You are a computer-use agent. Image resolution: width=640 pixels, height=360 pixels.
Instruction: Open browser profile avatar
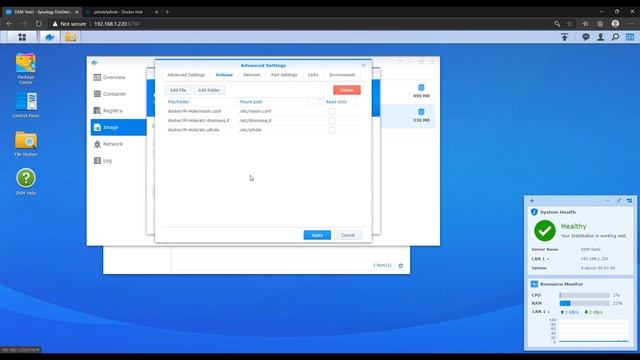(616, 24)
